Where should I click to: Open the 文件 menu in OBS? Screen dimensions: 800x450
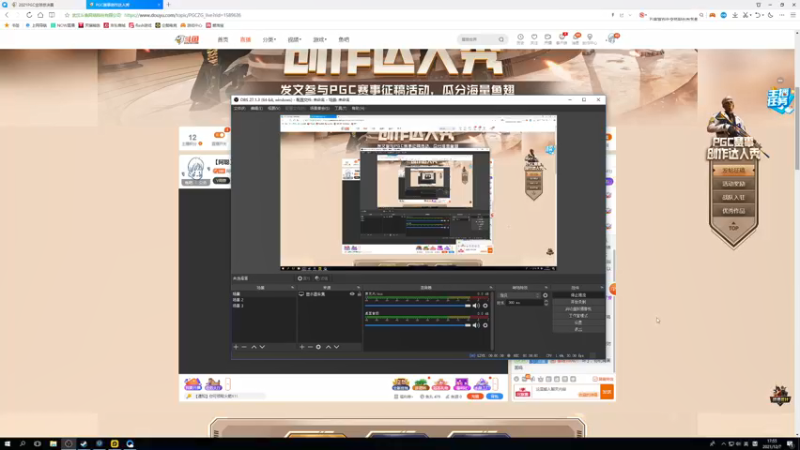click(x=239, y=108)
